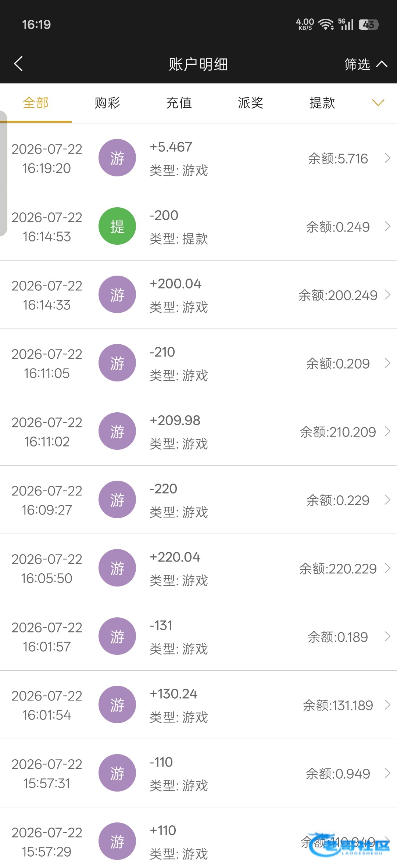
Task: Tap the purple 游 icon beside -131
Action: tap(117, 636)
